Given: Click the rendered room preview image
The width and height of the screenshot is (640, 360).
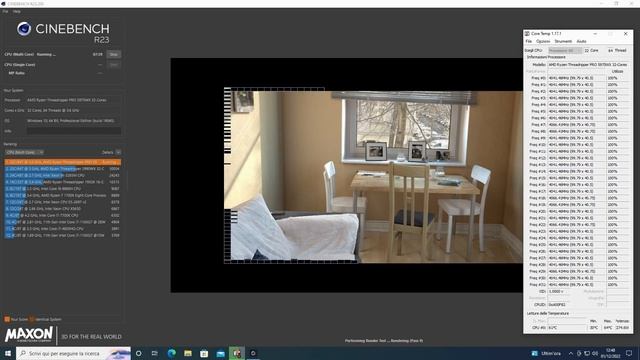Looking at the screenshot, I should pyautogui.click(x=373, y=176).
